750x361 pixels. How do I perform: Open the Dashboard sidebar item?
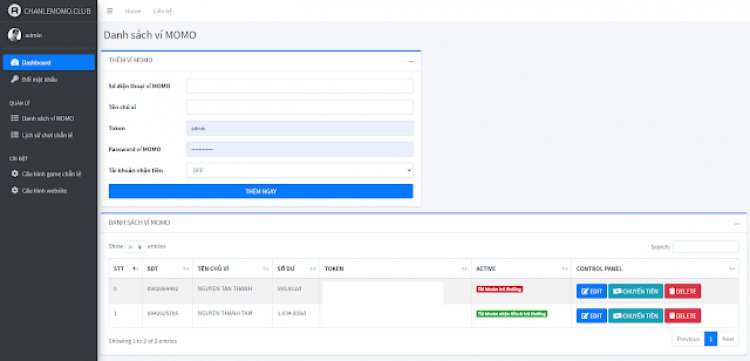pyautogui.click(x=49, y=63)
